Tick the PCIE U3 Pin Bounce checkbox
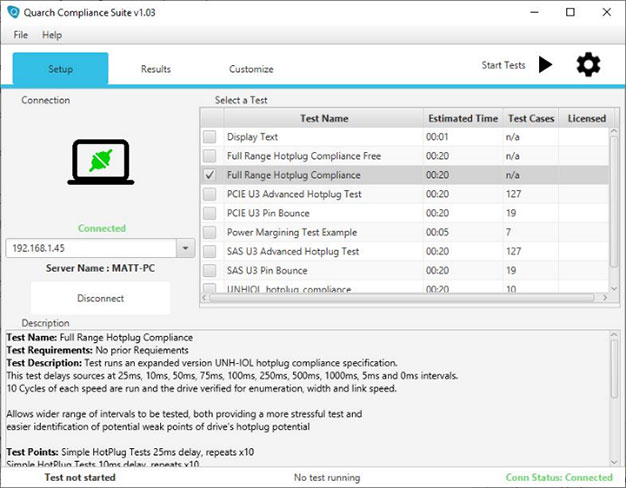This screenshot has width=626, height=488. [x=209, y=213]
